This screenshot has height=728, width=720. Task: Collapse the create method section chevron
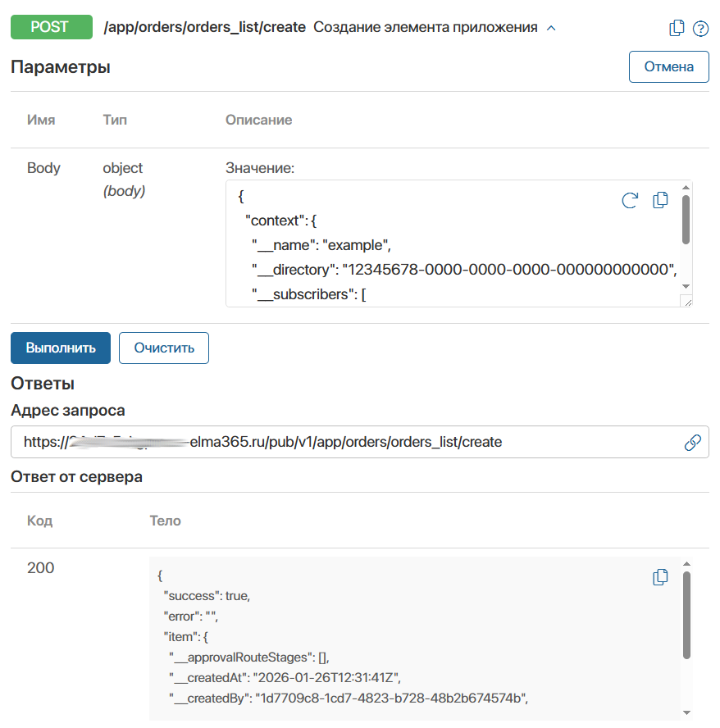point(551,28)
